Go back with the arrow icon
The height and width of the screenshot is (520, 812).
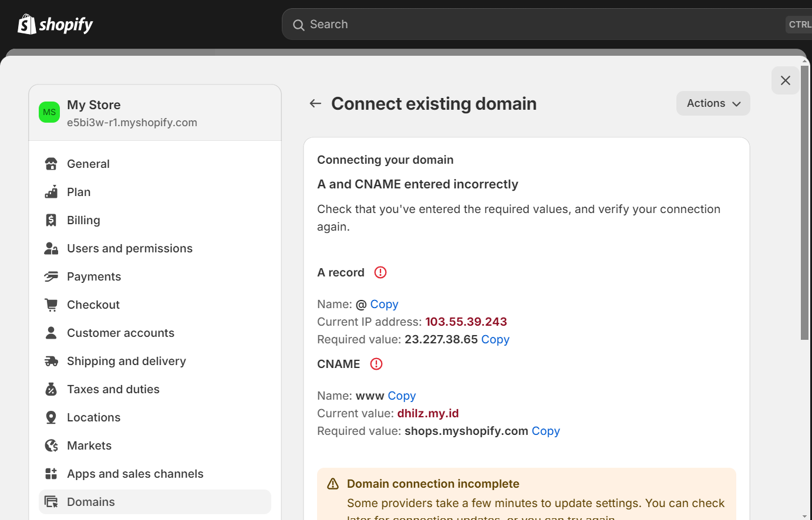point(315,103)
